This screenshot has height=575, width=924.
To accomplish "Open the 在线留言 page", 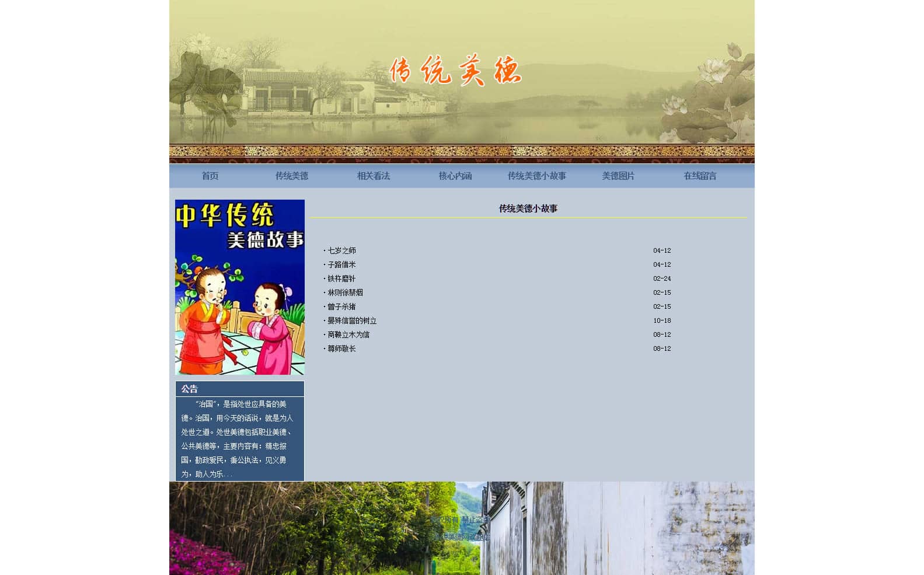I will [x=700, y=176].
